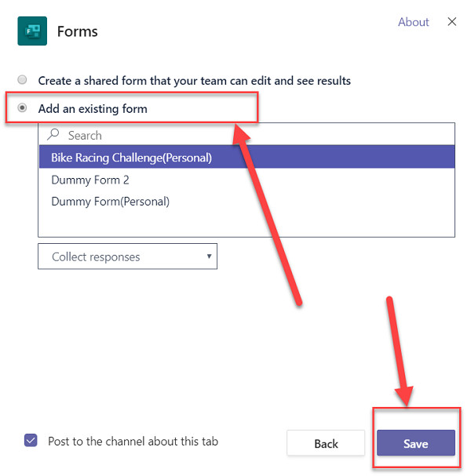This screenshot has width=471, height=476.
Task: Click the 'Add an existing form' label text
Action: (93, 109)
